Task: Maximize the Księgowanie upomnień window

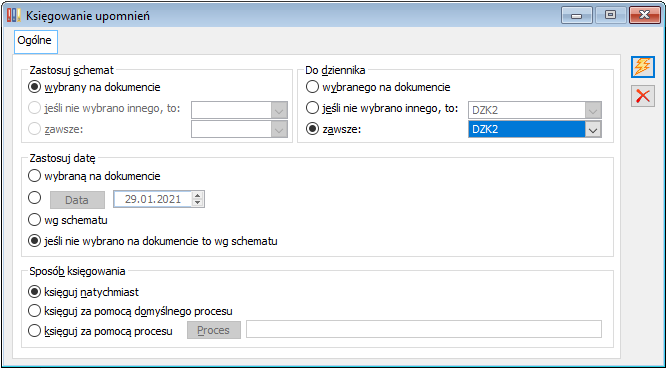Action: (610, 15)
